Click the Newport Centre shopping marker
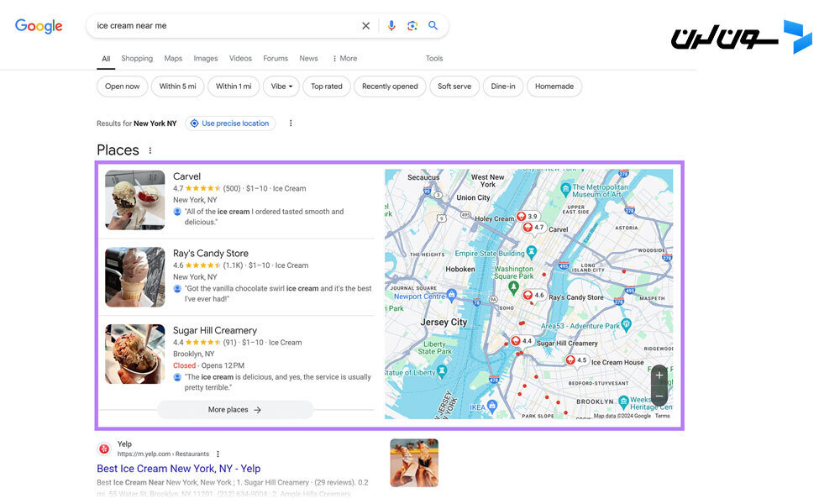Viewport: 840px width, 504px height. [x=452, y=294]
